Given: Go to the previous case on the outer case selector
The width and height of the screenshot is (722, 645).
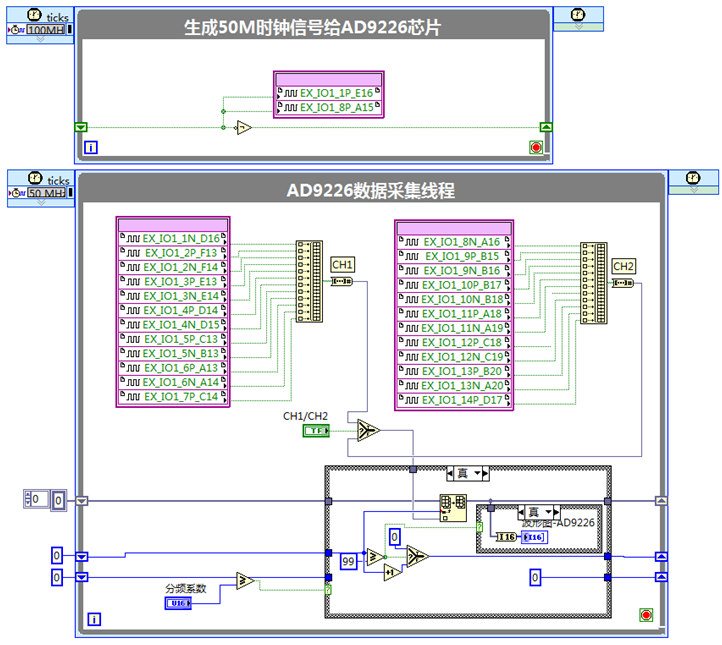Looking at the screenshot, I should click(x=450, y=473).
